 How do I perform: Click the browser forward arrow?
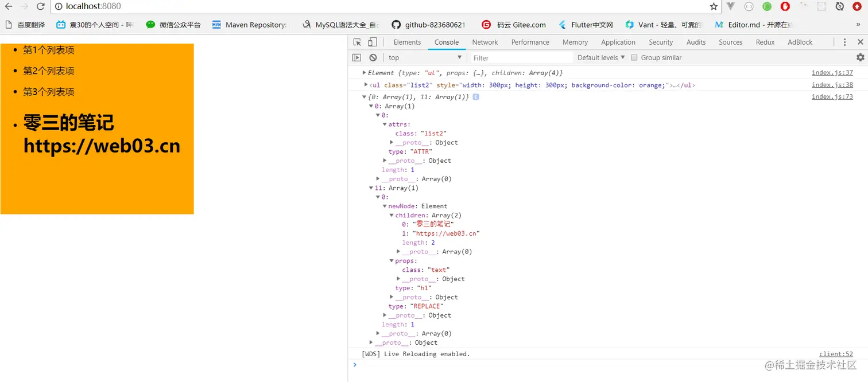[25, 6]
